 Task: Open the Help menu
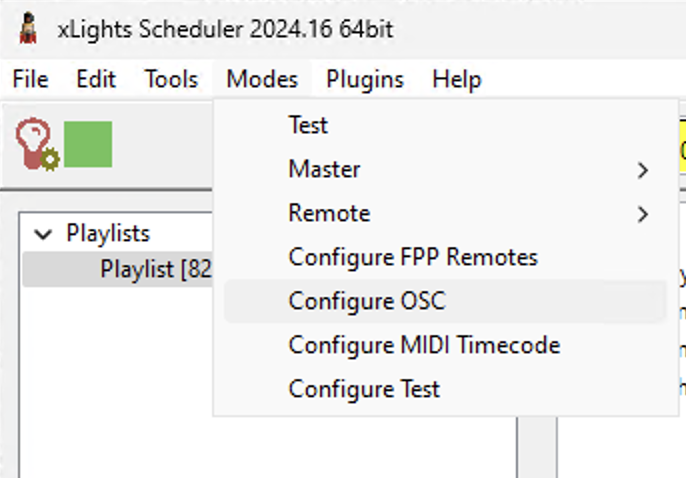(457, 79)
